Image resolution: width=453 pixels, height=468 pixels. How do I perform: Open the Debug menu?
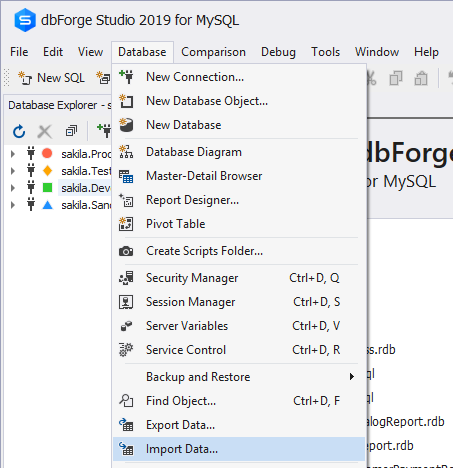(x=278, y=52)
